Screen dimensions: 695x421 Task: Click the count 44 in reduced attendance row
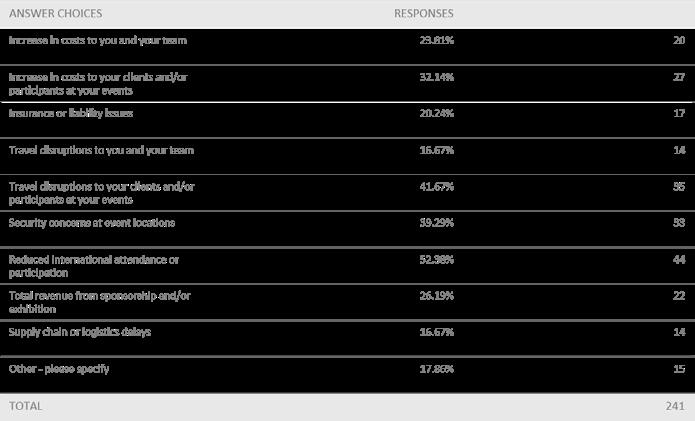tap(679, 259)
